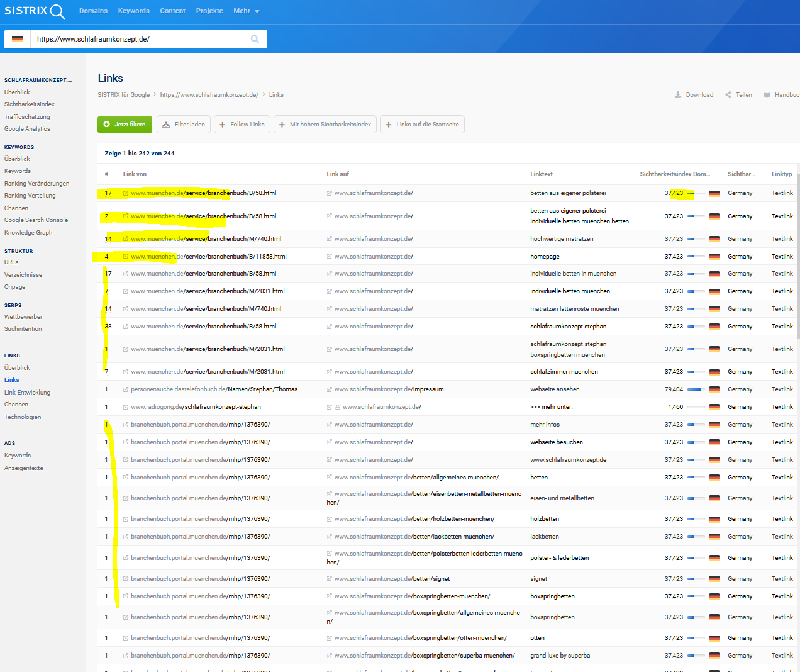Open www.radiogong.de/schlafraumkonzept-stephan link
This screenshot has width=800, height=672.
[x=196, y=407]
